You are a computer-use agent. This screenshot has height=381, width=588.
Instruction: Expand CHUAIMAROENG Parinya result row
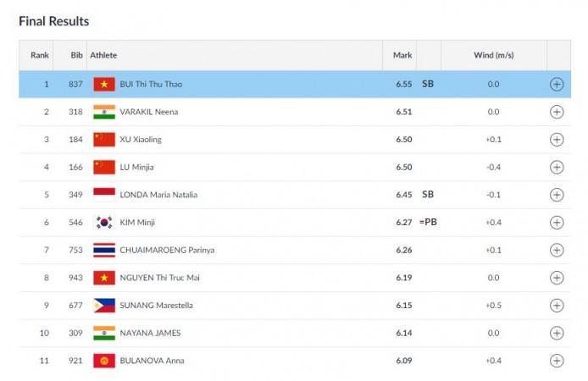click(557, 250)
